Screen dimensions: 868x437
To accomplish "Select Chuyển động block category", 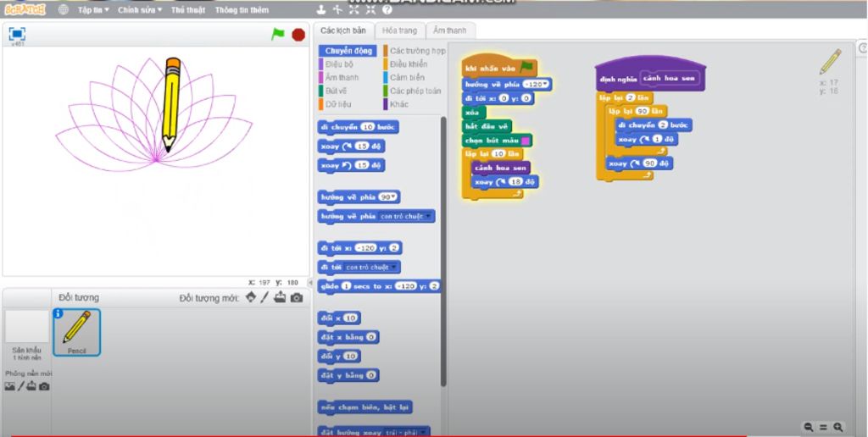I will click(348, 51).
